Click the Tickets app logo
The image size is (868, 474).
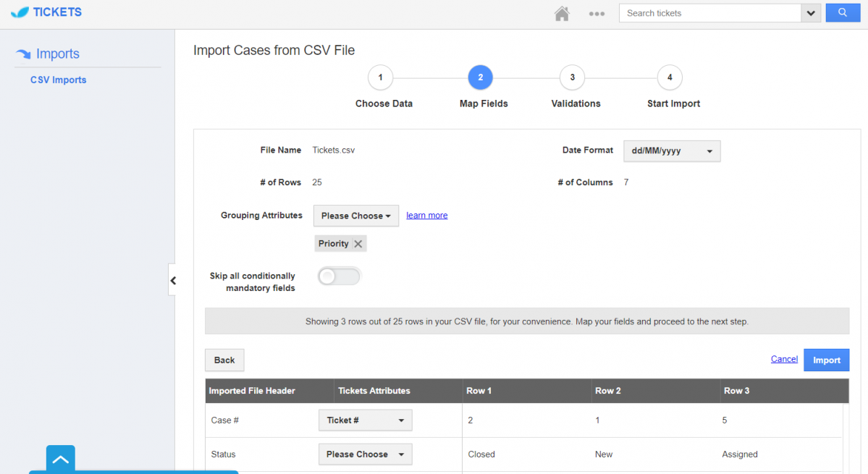(x=47, y=12)
